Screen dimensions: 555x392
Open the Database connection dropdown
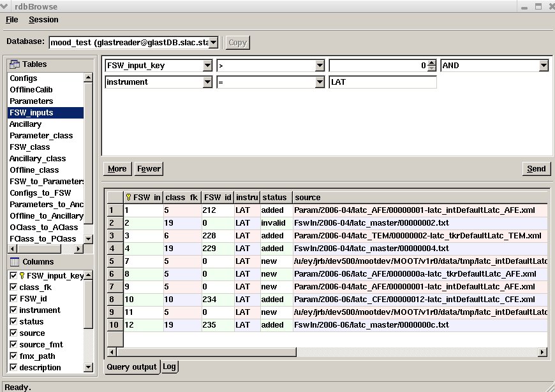213,43
